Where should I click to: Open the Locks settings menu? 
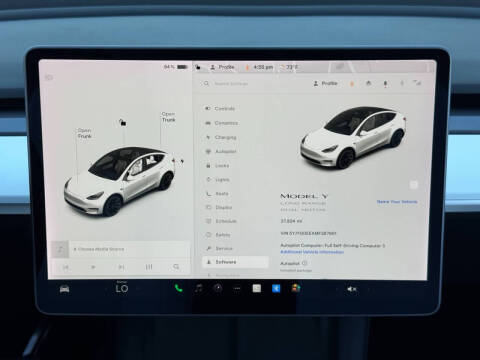pos(217,166)
